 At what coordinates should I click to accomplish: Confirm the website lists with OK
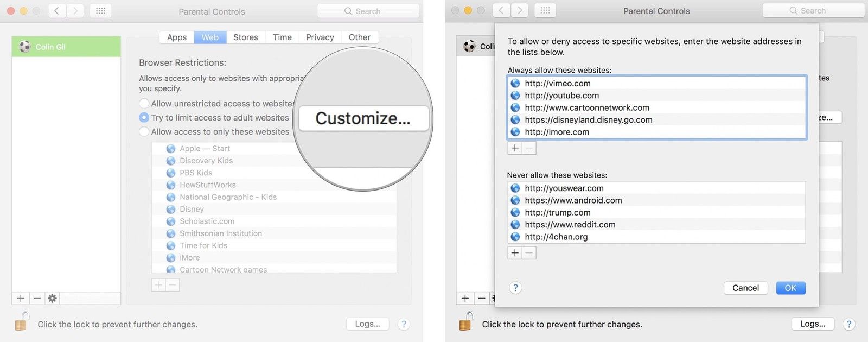coord(790,288)
